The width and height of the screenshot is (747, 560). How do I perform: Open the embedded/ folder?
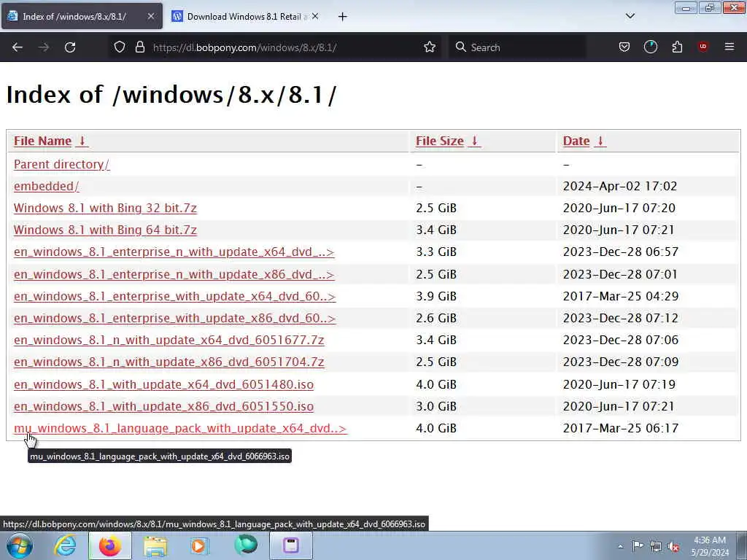click(46, 186)
